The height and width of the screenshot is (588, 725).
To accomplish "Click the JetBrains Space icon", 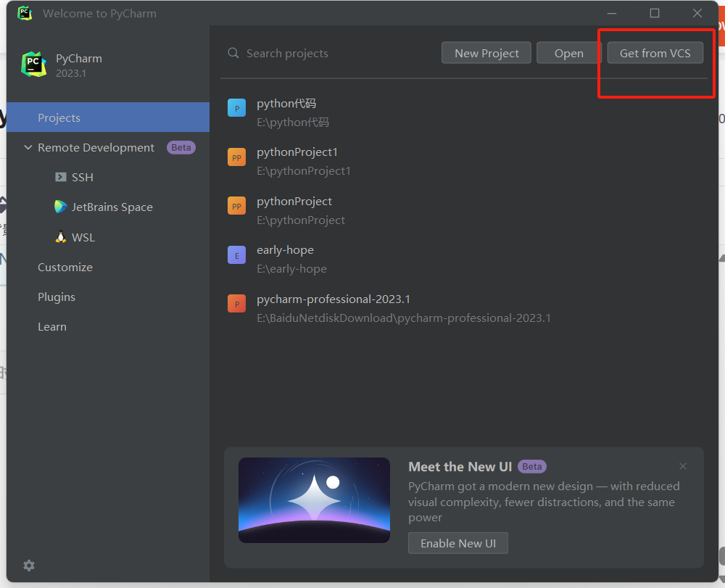I will (61, 207).
